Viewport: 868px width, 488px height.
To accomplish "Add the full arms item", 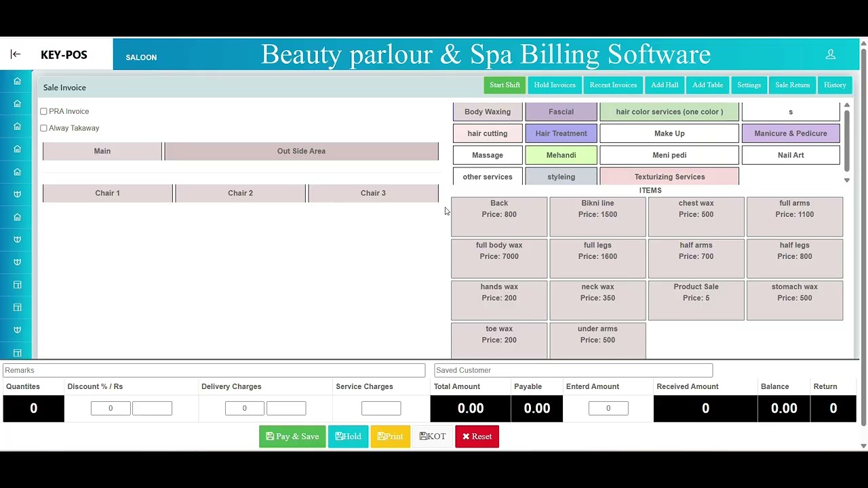I will point(795,217).
